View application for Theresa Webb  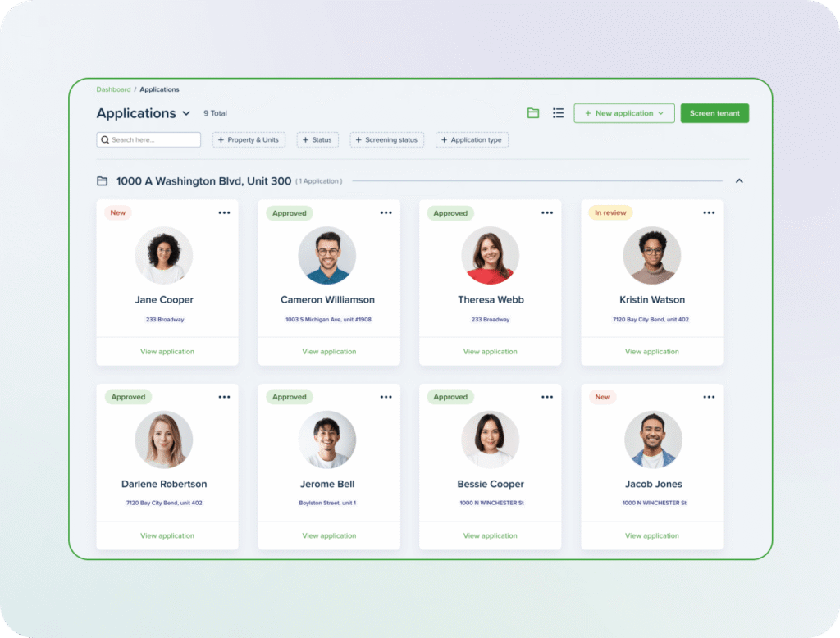[491, 352]
